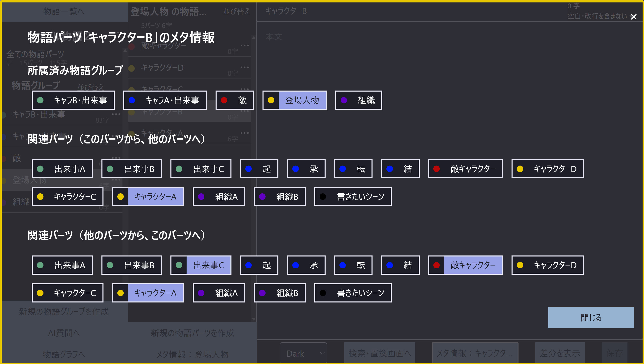The width and height of the screenshot is (644, 364).
Task: Toggle outgoing related part キャラクターC
Action: coord(68,197)
